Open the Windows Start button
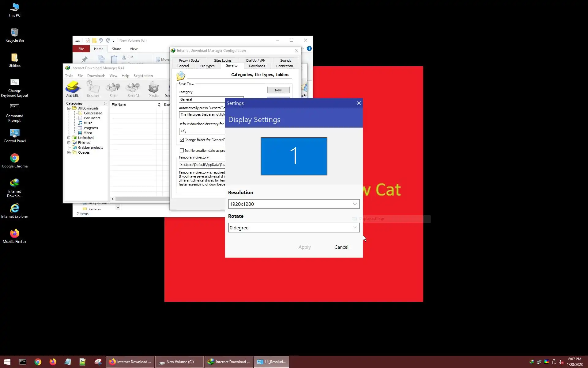Screen dimensions: 588x368 (7, 362)
